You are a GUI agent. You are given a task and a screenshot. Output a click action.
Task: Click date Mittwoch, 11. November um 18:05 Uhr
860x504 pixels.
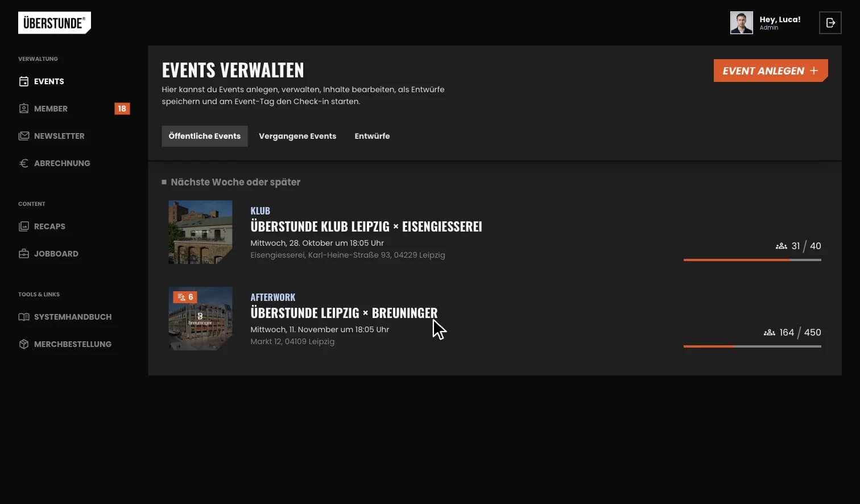tap(320, 329)
